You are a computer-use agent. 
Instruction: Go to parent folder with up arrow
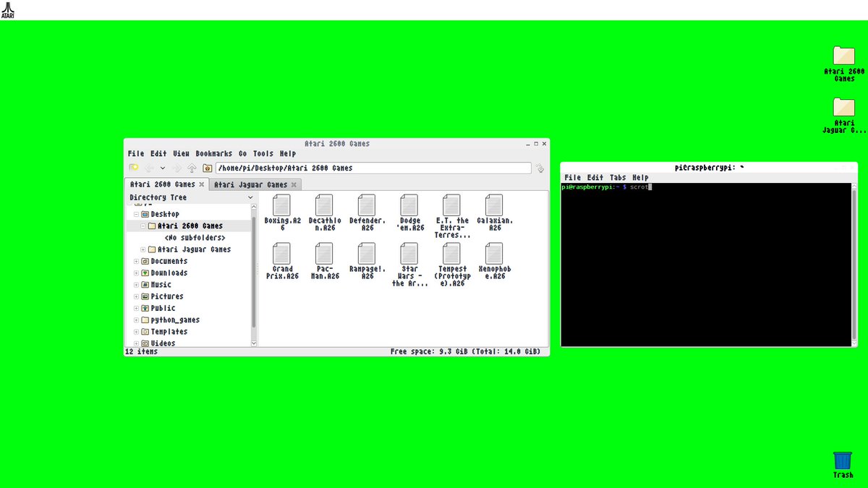[x=192, y=168]
